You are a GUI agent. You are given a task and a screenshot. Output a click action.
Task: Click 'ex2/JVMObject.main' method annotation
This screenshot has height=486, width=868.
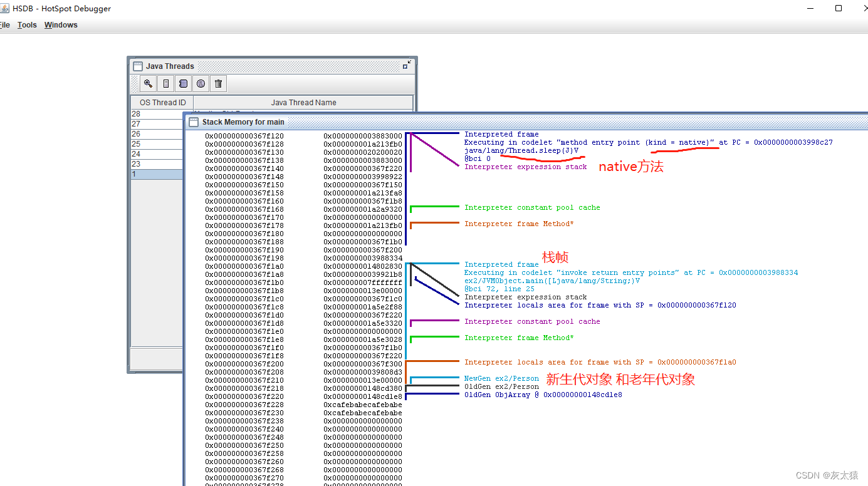[552, 281]
